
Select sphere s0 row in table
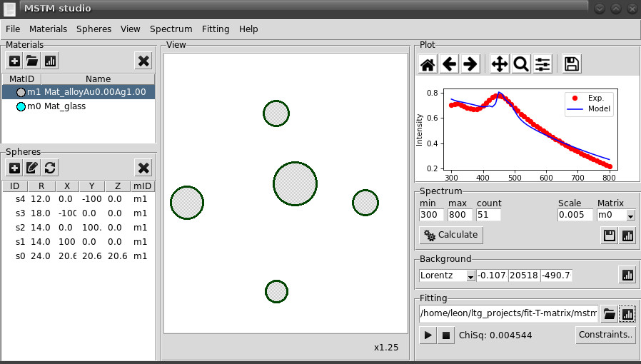(x=79, y=256)
